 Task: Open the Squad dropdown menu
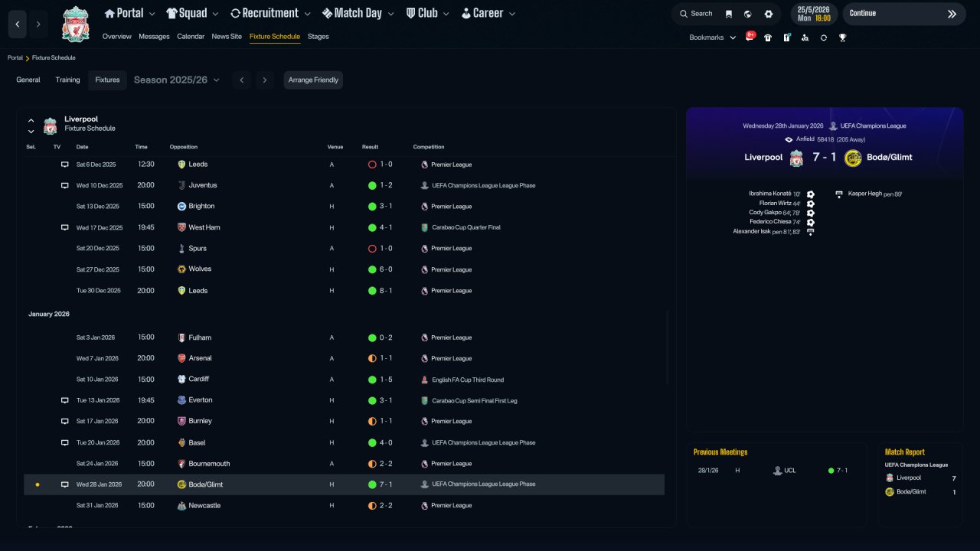click(x=192, y=13)
